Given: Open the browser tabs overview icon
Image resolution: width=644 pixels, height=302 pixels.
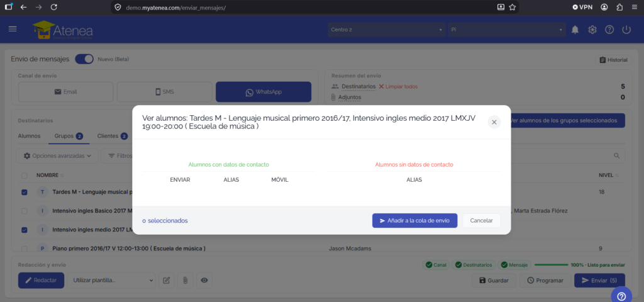Looking at the screenshot, I should point(8,7).
